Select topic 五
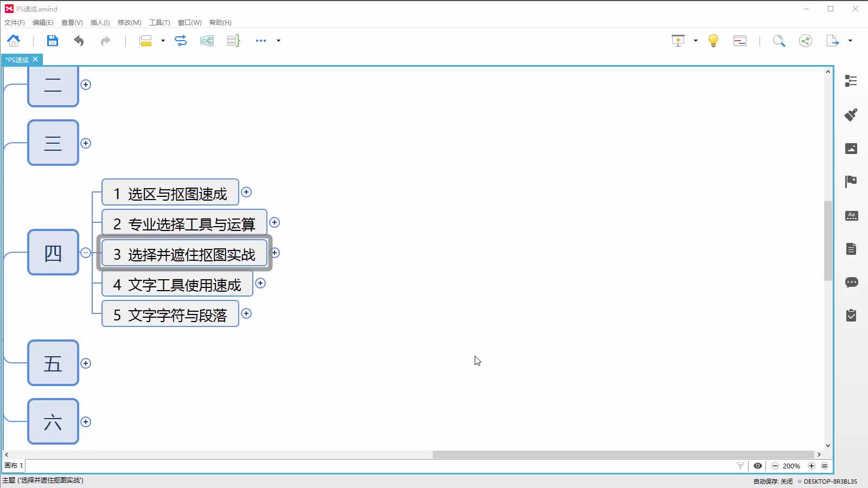The height and width of the screenshot is (488, 868). pyautogui.click(x=53, y=363)
